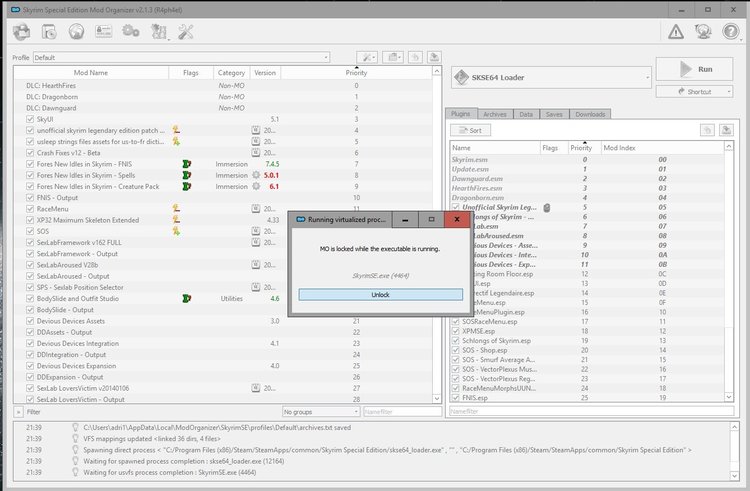Switch to the Data tab
This screenshot has width=750, height=491.
(526, 114)
